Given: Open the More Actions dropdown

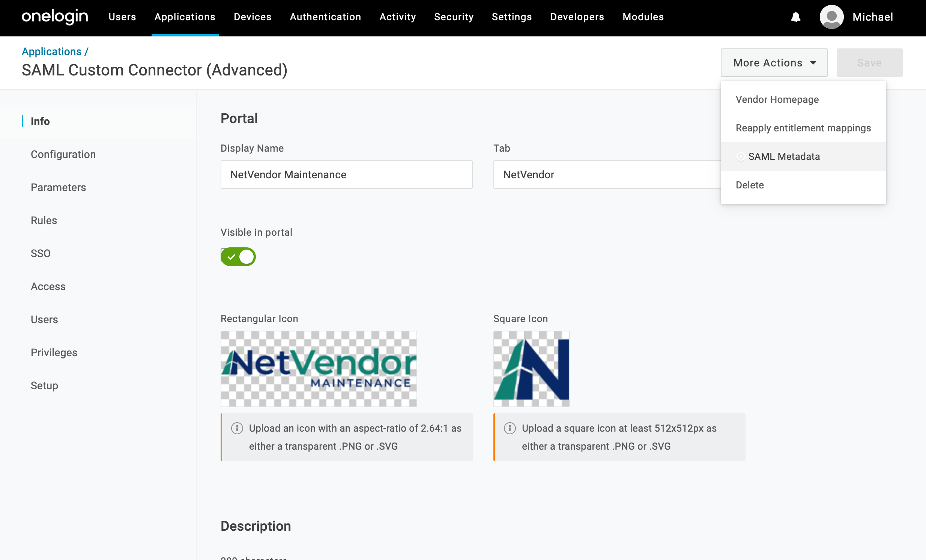Looking at the screenshot, I should pyautogui.click(x=774, y=63).
